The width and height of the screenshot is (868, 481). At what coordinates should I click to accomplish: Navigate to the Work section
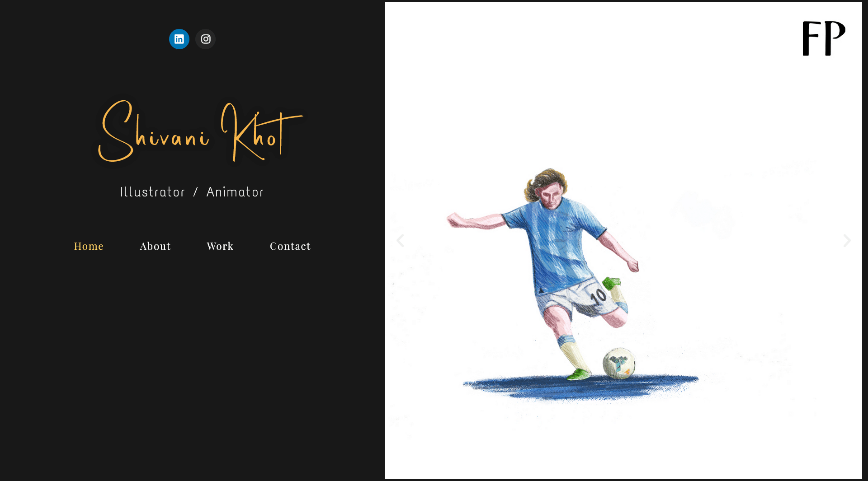(220, 246)
